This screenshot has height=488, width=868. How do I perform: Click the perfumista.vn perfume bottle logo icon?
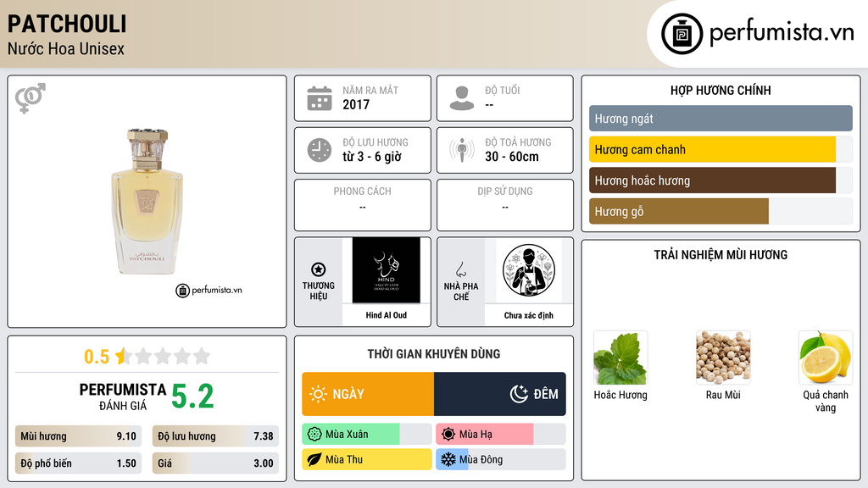click(682, 34)
